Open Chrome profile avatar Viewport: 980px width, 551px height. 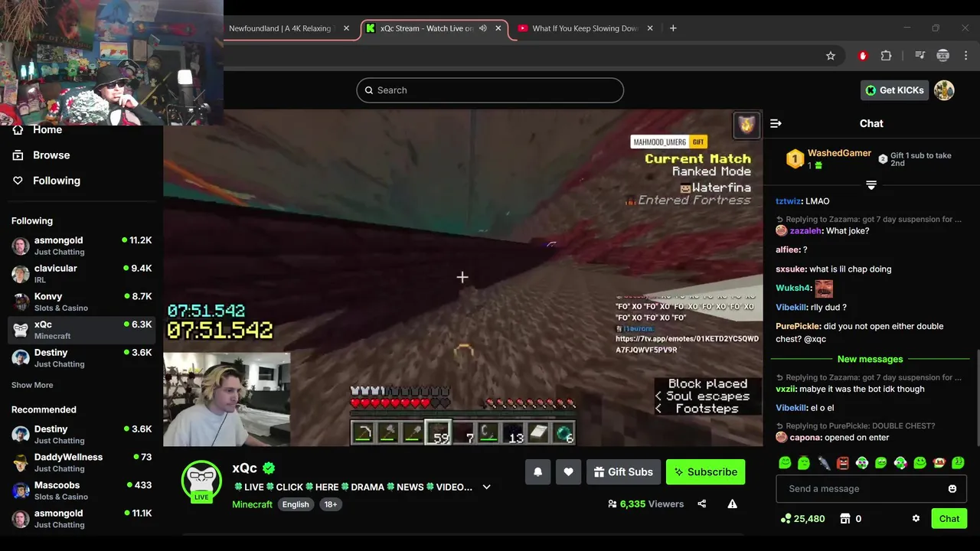[943, 56]
